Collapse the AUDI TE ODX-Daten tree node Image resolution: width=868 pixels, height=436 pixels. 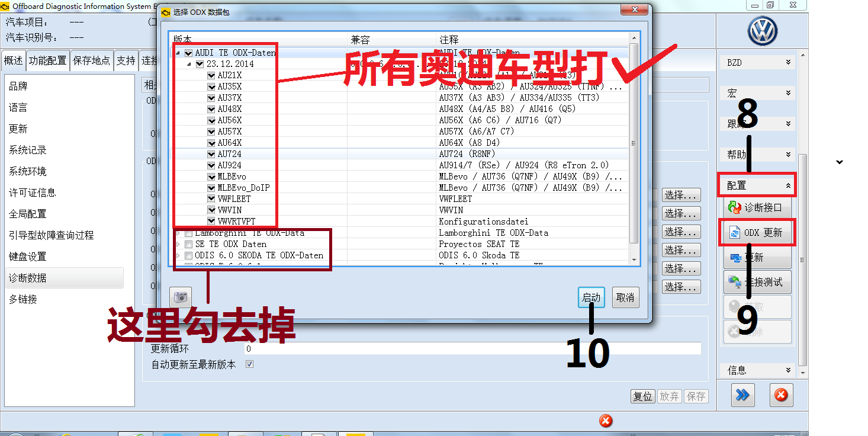pos(178,53)
